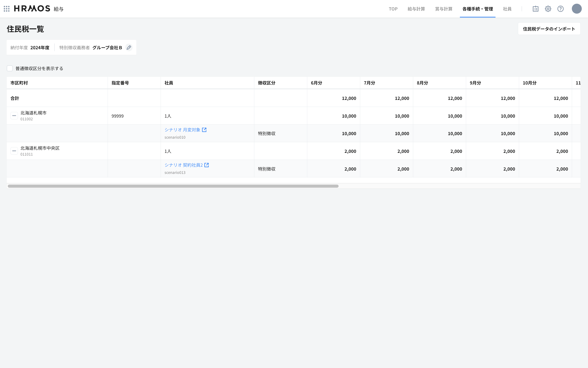This screenshot has width=588, height=368.
Task: Click the user avatar circle
Action: pyautogui.click(x=577, y=9)
